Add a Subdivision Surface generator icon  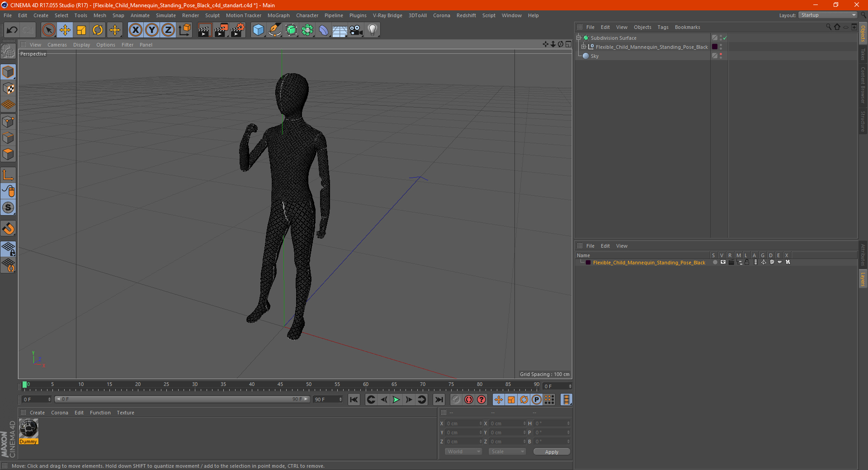(291, 30)
